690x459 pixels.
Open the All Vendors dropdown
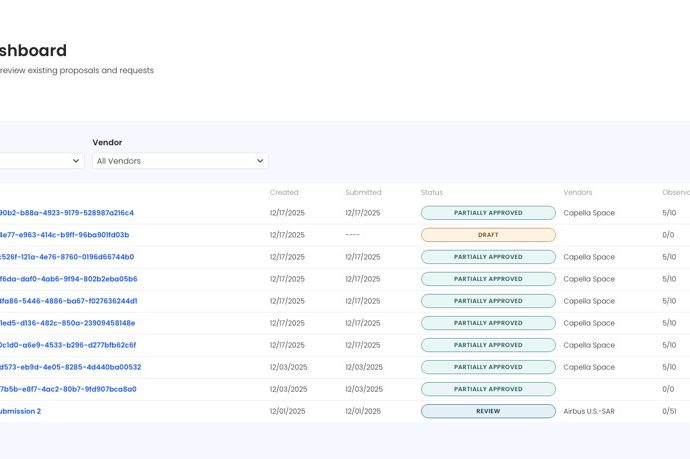point(180,161)
